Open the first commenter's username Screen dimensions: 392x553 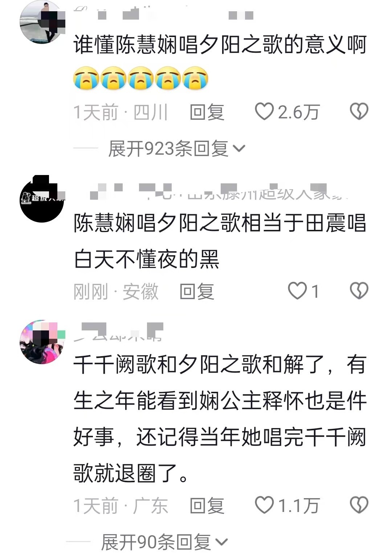click(x=163, y=14)
